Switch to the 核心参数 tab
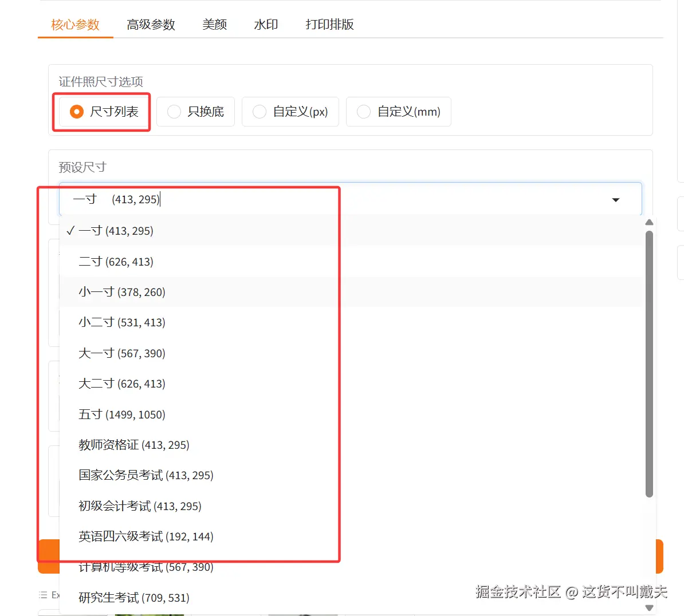Image resolution: width=684 pixels, height=616 pixels. (76, 25)
